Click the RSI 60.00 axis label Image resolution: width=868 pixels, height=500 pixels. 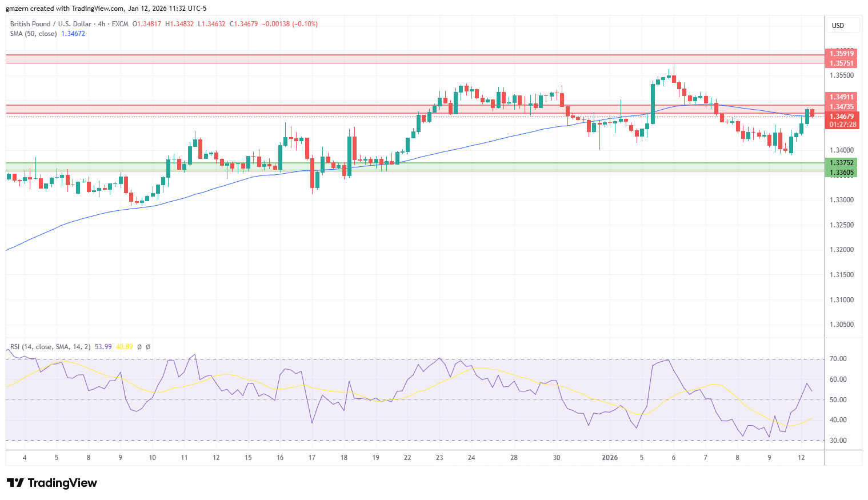838,379
